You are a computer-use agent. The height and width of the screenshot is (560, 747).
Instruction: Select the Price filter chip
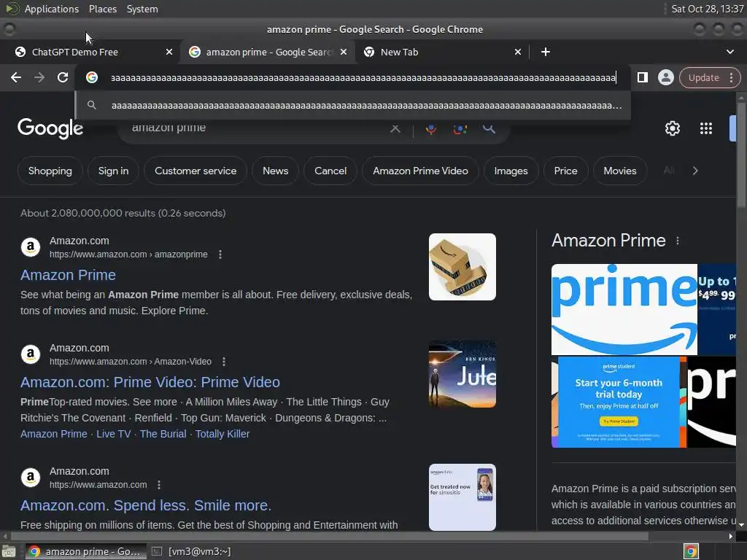click(565, 171)
